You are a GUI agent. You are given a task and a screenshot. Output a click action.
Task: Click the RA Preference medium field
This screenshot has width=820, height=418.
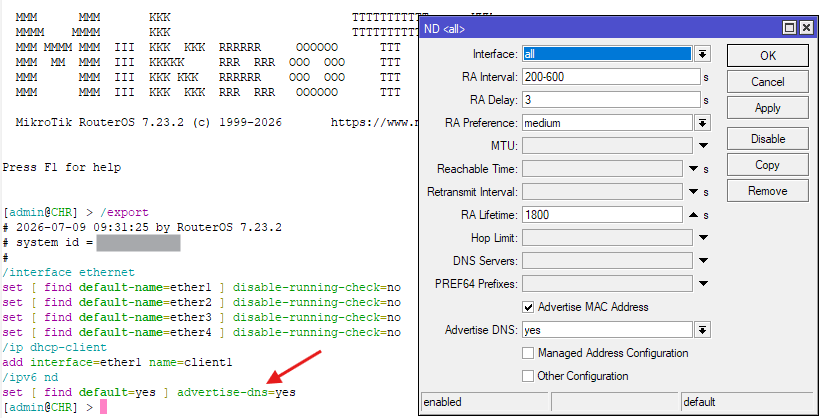pos(607,123)
